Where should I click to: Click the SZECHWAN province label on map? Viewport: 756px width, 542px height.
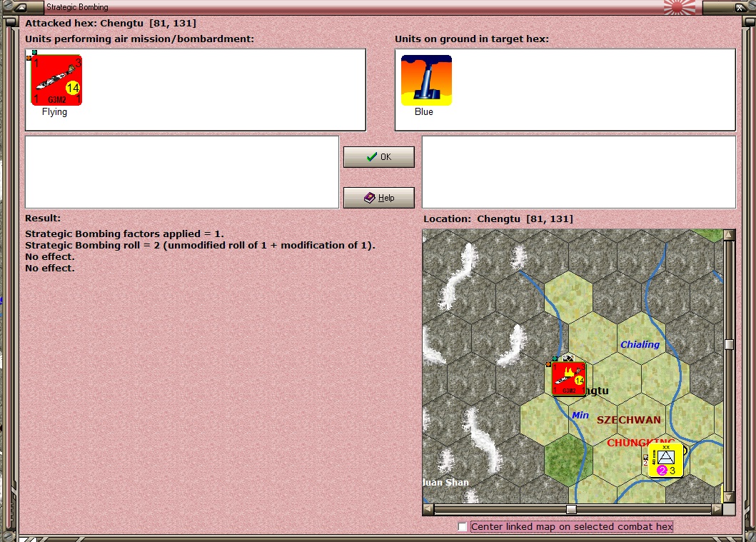[629, 420]
